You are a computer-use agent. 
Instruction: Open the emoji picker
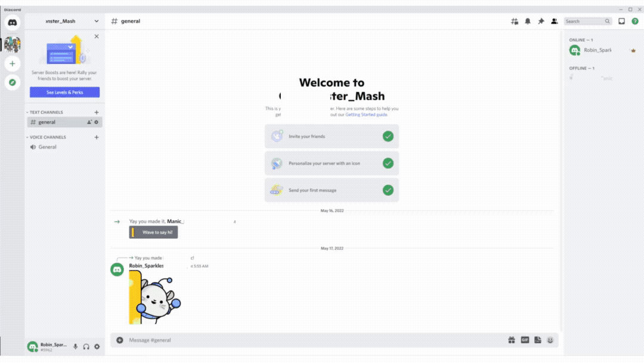tap(550, 340)
